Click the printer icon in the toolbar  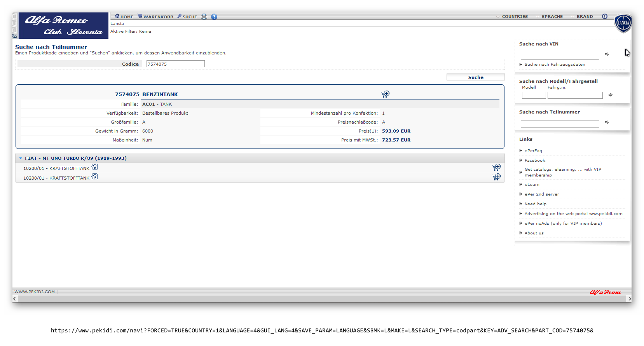pyautogui.click(x=204, y=17)
